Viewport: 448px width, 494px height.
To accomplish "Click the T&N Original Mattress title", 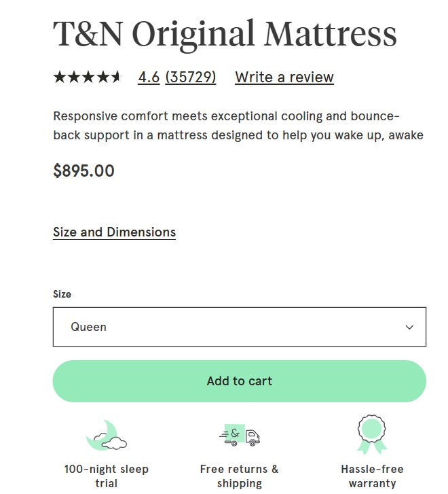I will click(225, 34).
